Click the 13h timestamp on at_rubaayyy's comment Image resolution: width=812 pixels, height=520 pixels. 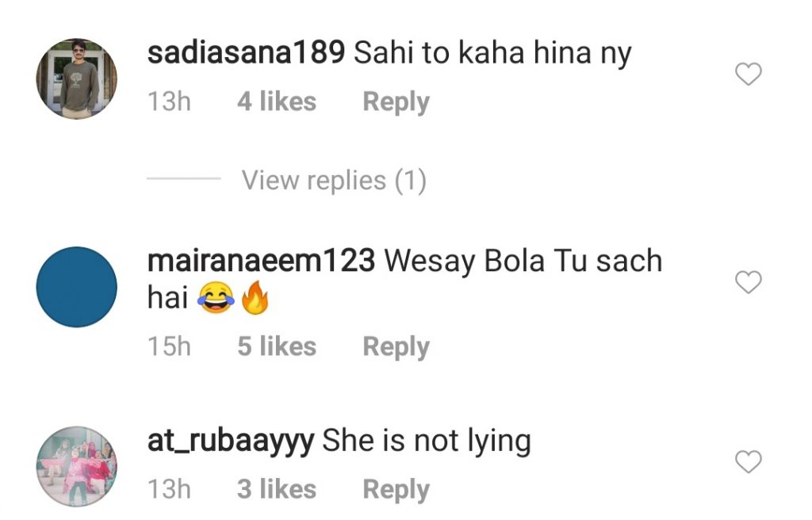coord(170,489)
